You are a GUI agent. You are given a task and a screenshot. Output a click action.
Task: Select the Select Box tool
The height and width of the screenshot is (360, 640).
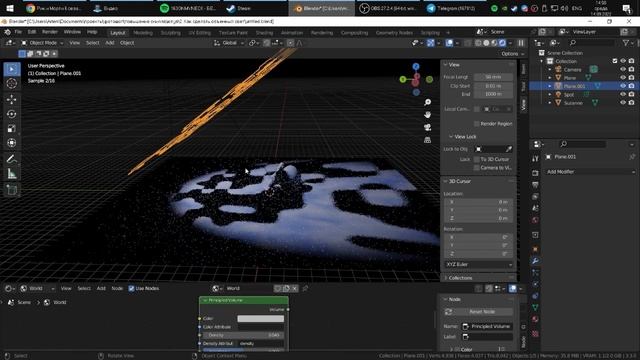pos(11,69)
